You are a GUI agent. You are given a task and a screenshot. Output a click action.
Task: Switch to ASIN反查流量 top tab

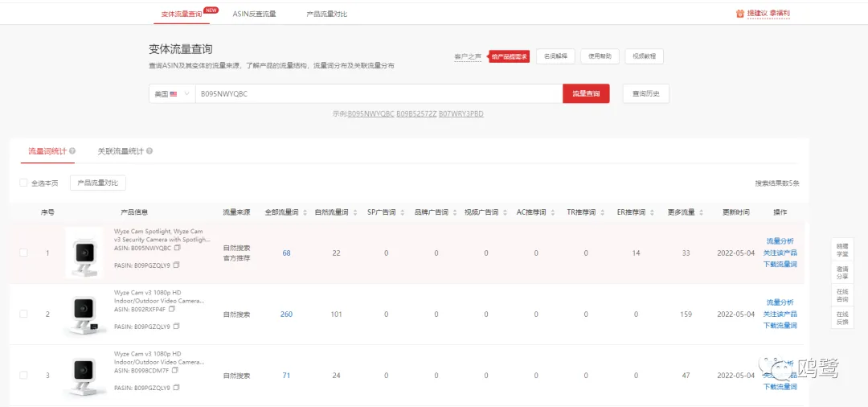254,14
